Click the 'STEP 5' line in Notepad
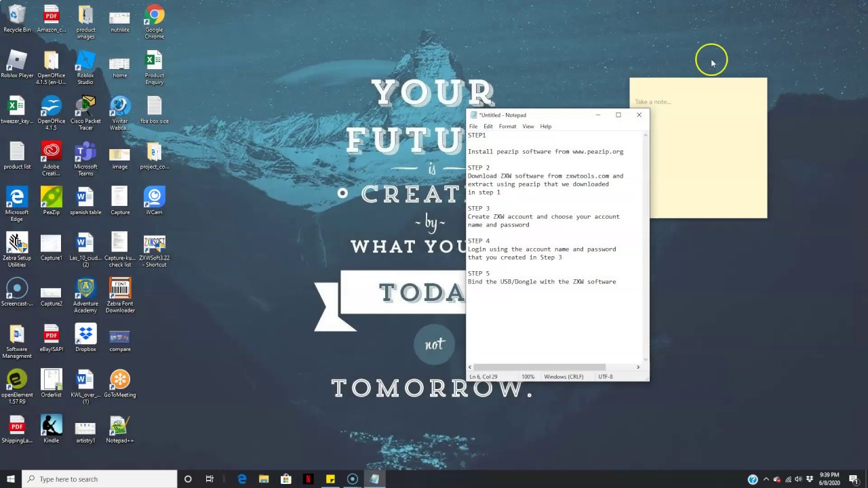The height and width of the screenshot is (488, 868). 479,273
